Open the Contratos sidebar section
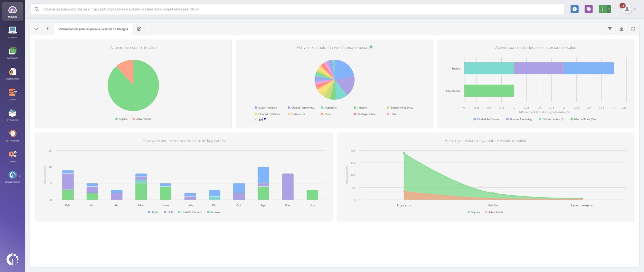Image resolution: width=644 pixels, height=272 pixels. tap(13, 73)
